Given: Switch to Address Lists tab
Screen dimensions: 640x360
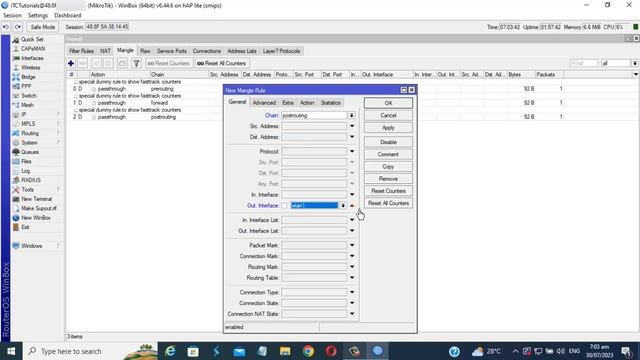Looking at the screenshot, I should (242, 51).
